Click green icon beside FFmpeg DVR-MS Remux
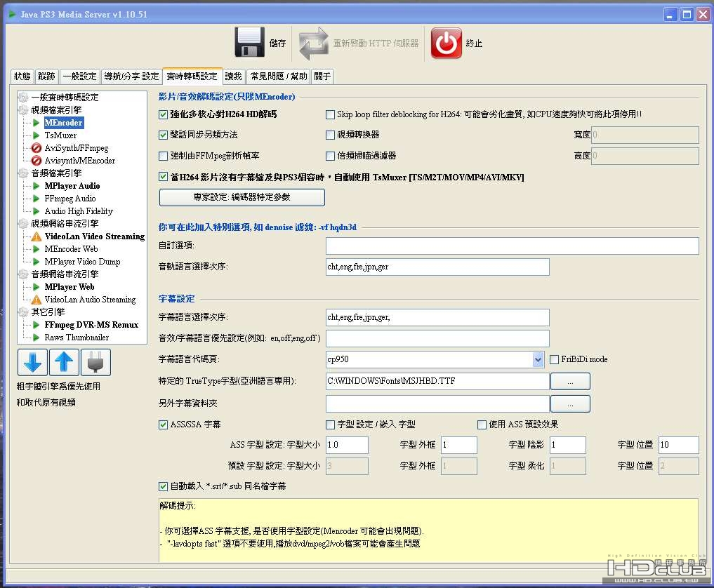 [37, 324]
